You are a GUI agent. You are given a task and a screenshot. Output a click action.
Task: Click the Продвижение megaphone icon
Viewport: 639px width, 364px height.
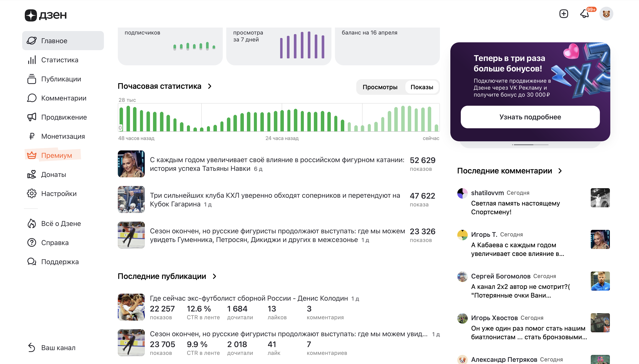(x=32, y=117)
